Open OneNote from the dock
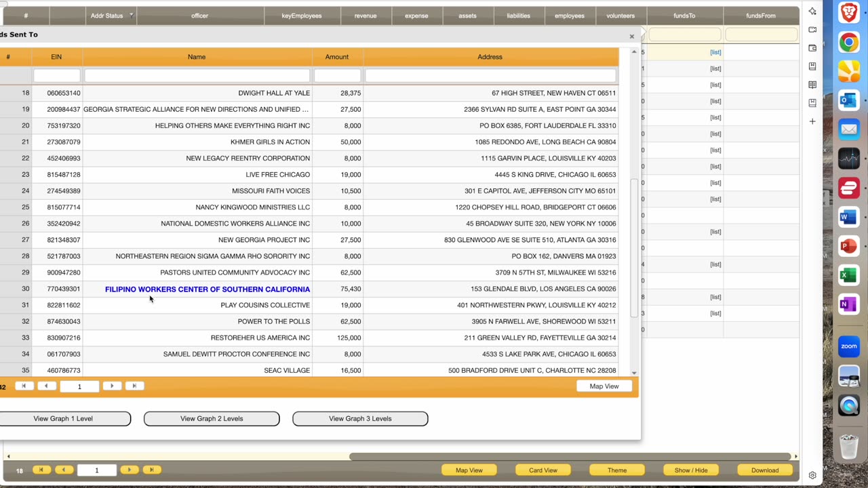The height and width of the screenshot is (488, 868). [849, 304]
